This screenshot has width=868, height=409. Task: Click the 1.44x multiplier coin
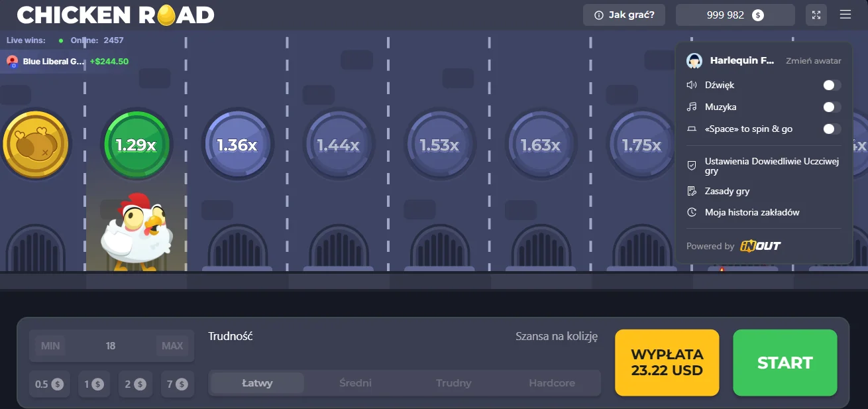click(x=339, y=145)
